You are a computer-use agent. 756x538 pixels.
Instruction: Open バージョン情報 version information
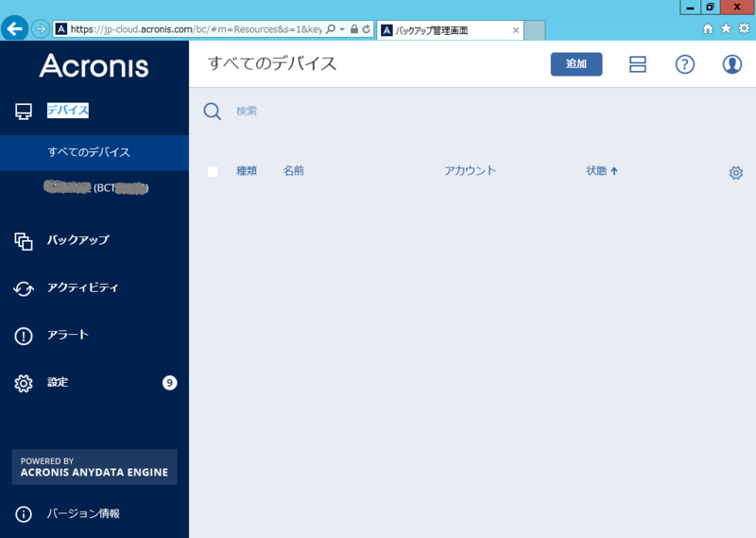[83, 513]
